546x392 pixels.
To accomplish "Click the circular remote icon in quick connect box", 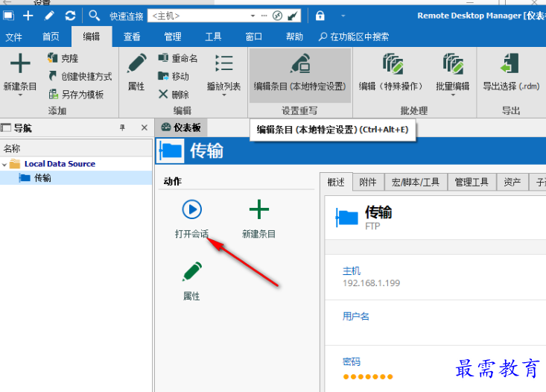I will [277, 16].
